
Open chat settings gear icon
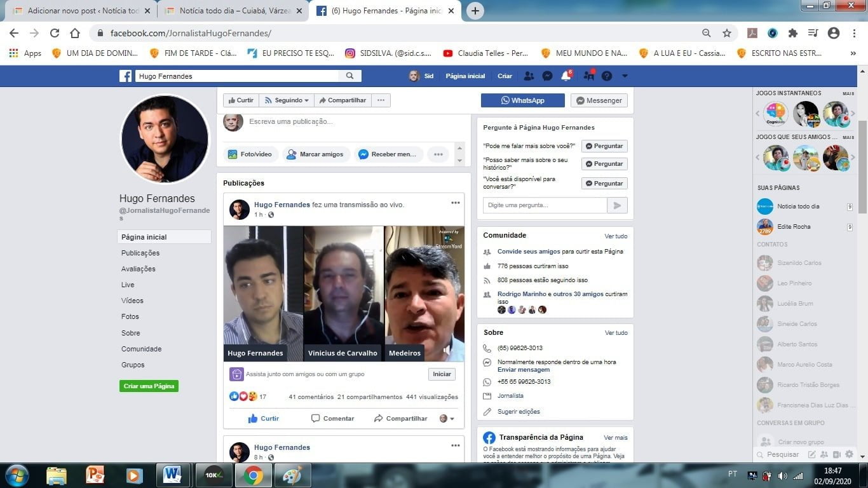coord(850,454)
